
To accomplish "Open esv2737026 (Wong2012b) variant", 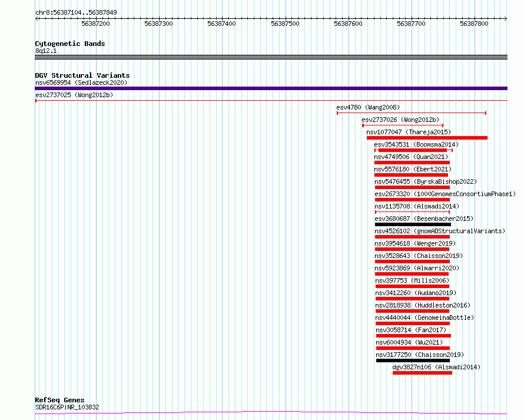I will 400,120.
